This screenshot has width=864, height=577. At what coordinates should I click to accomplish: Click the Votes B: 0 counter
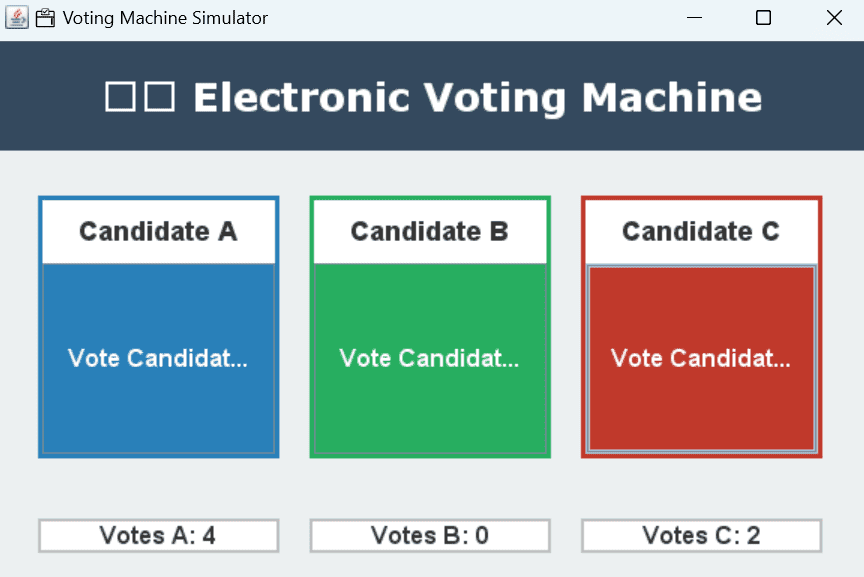(430, 535)
